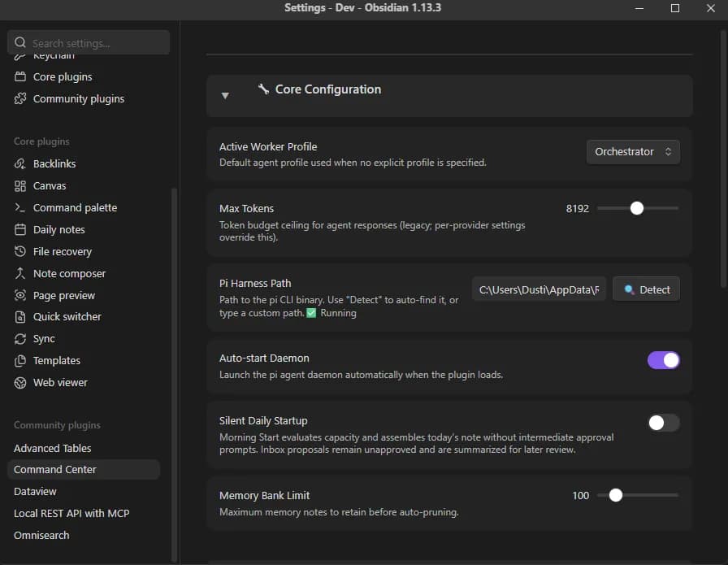The height and width of the screenshot is (565, 728).
Task: Click the Sync refresh icon
Action: 20,339
